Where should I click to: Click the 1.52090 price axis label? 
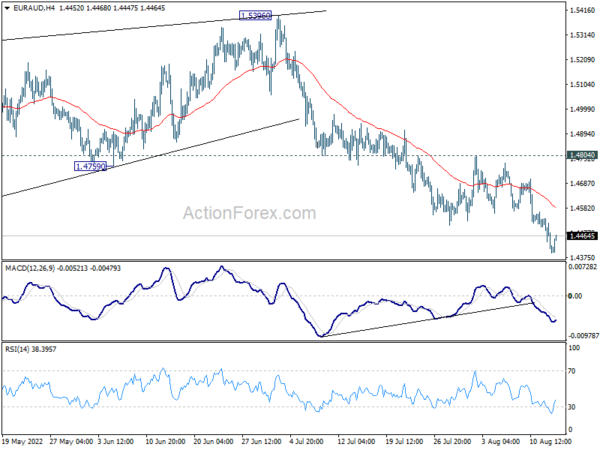tap(582, 60)
